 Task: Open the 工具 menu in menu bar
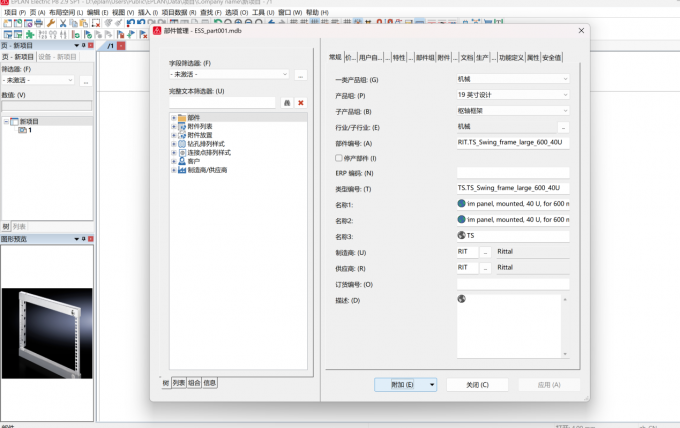[263, 13]
